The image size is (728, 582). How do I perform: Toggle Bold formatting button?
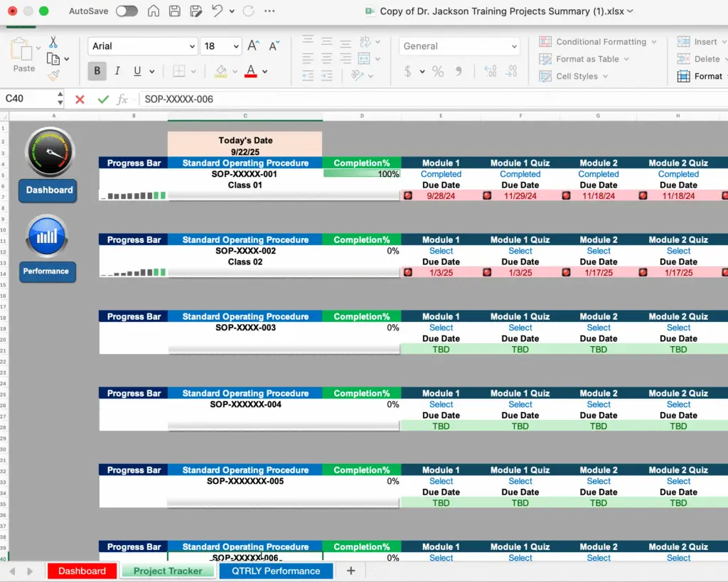pos(97,71)
